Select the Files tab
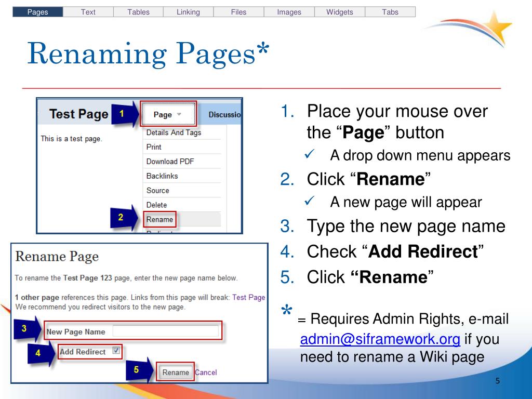This screenshot has height=399, width=532. (x=238, y=12)
